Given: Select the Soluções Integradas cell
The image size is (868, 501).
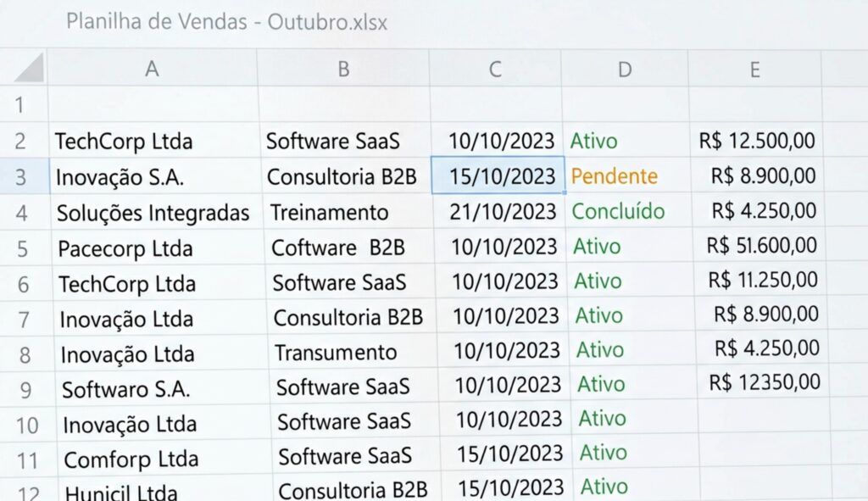Looking at the screenshot, I should tap(153, 213).
